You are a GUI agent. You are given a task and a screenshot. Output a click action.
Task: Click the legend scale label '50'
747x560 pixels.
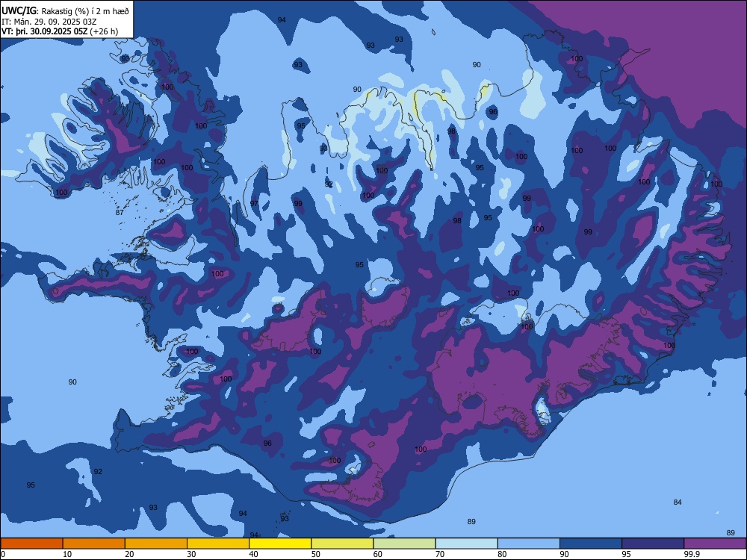(x=316, y=554)
